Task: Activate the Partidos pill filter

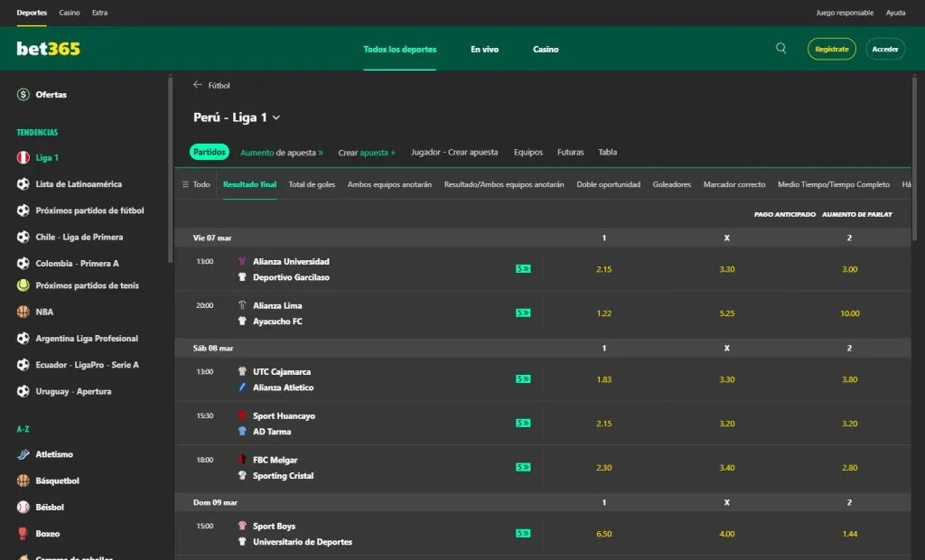Action: (x=209, y=152)
